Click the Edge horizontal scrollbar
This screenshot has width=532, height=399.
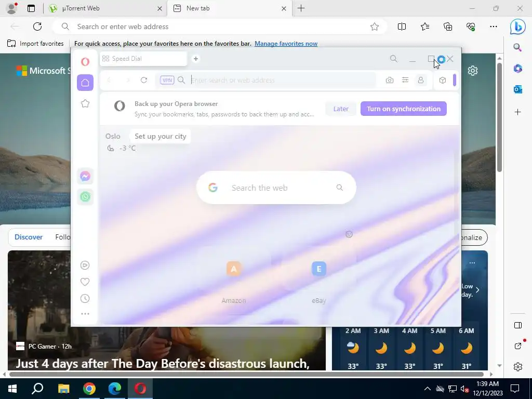[x=247, y=374]
